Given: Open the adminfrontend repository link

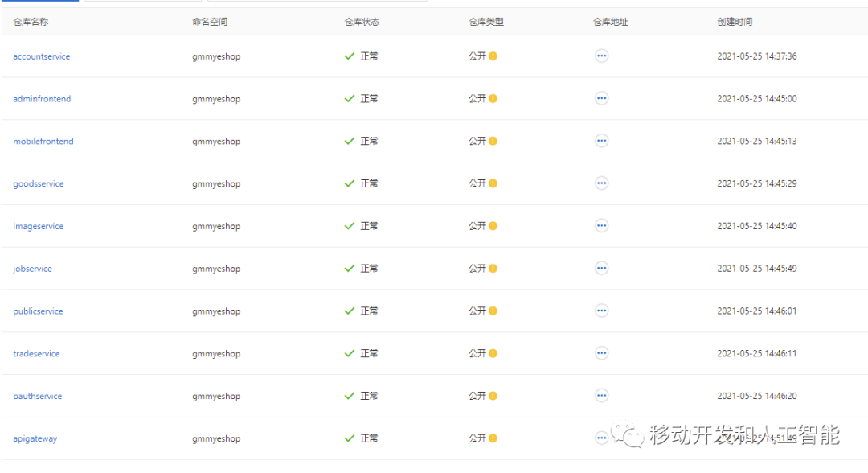Looking at the screenshot, I should click(x=42, y=99).
